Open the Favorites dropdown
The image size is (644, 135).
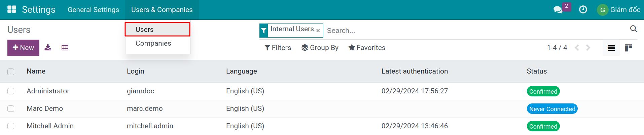367,48
